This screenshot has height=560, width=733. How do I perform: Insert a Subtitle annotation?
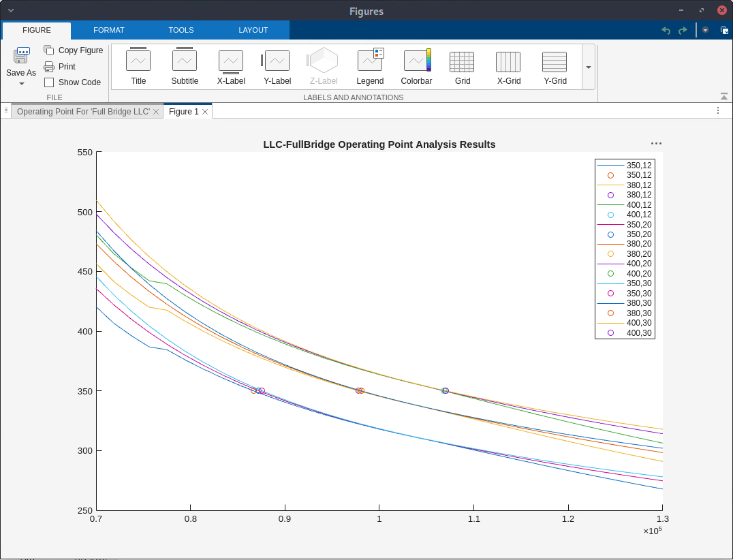tap(185, 66)
